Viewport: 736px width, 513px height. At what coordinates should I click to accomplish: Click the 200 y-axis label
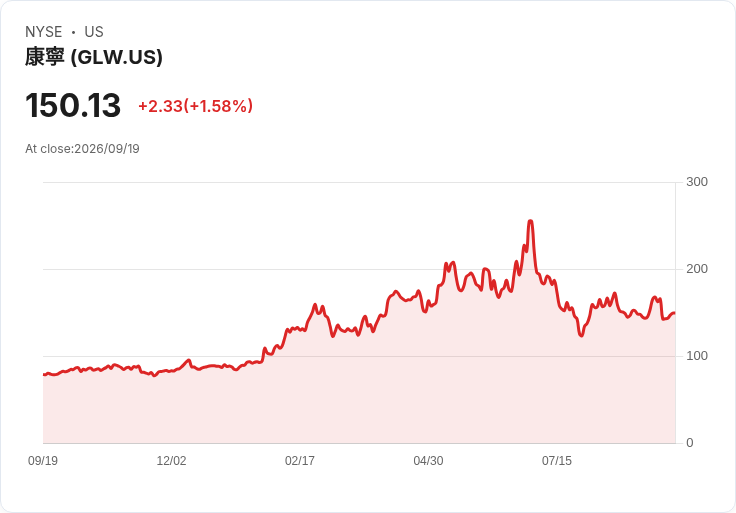697,269
